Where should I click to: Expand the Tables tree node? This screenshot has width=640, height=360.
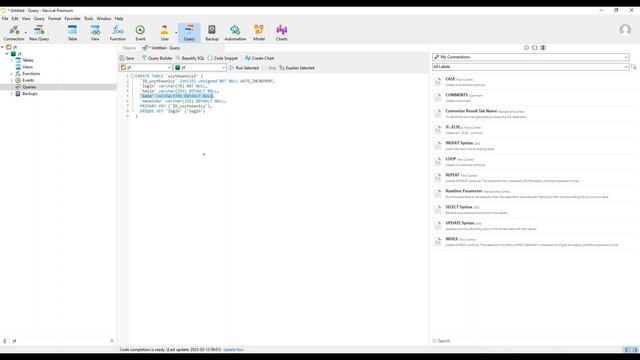(x=12, y=60)
